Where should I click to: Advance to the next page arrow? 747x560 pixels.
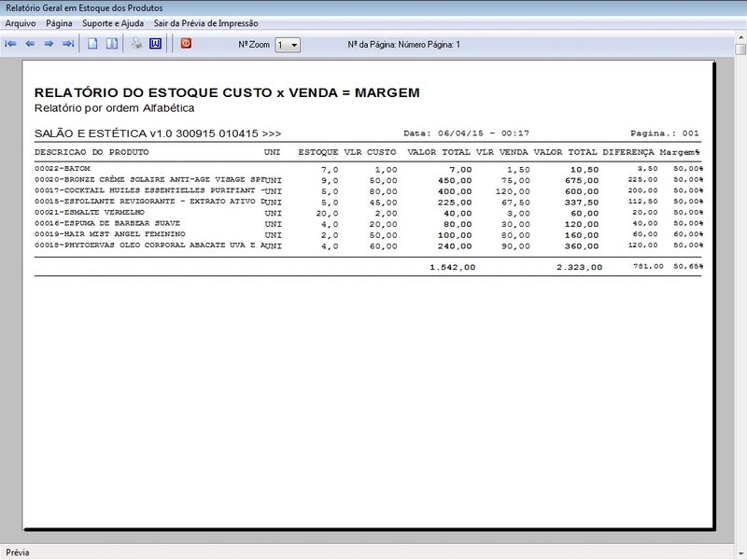point(49,44)
